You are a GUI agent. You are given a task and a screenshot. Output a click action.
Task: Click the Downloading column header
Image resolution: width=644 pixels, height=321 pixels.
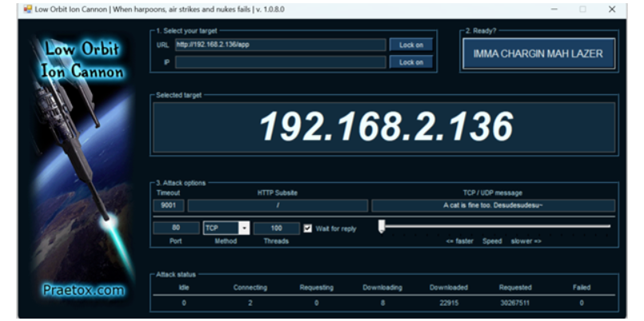click(383, 287)
